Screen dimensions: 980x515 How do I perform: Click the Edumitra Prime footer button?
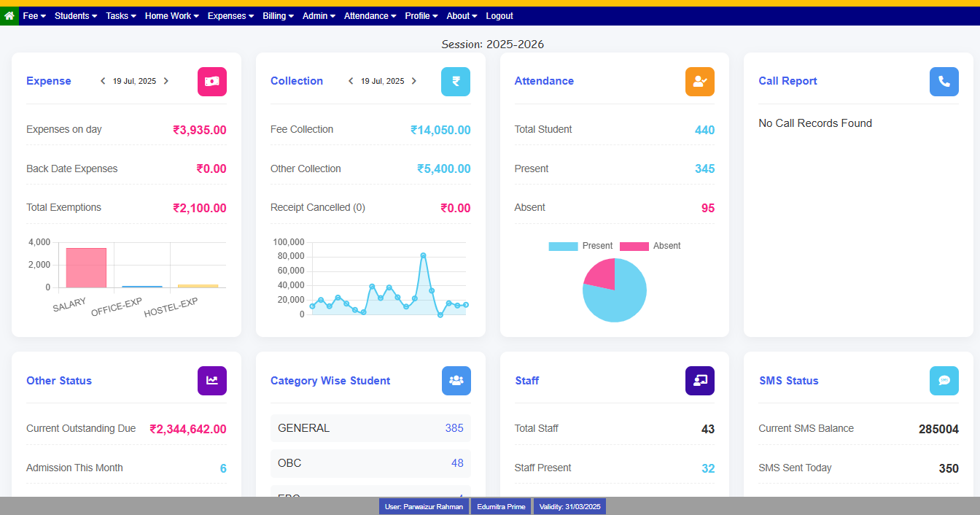[501, 506]
